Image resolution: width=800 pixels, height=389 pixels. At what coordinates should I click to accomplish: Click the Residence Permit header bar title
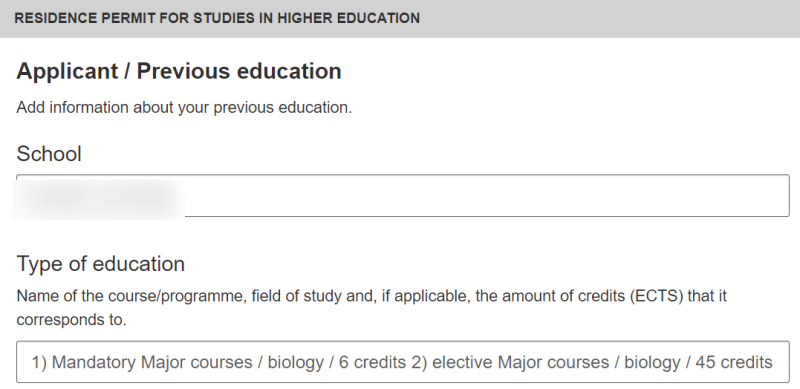(217, 18)
